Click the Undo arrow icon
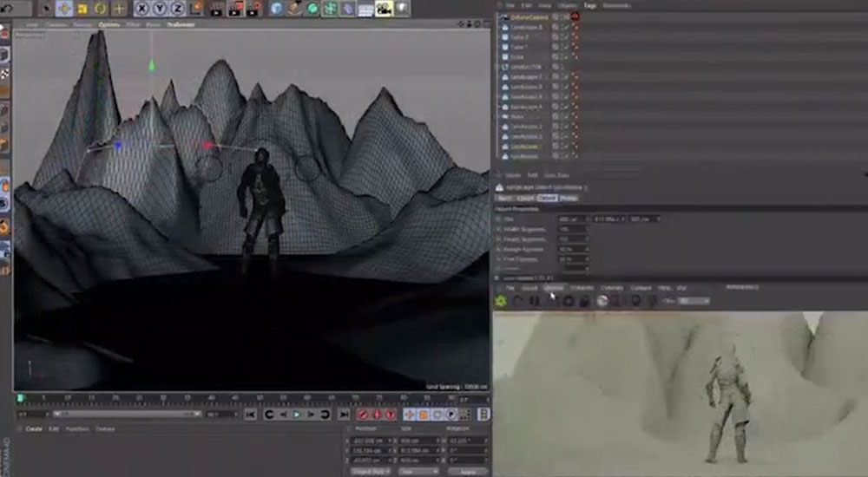868x477 pixels. [9, 10]
